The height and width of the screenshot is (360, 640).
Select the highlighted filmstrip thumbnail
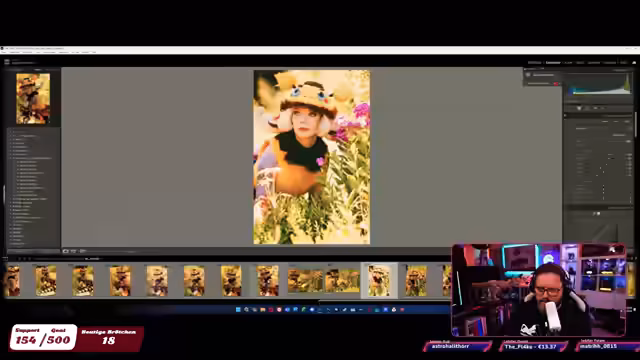point(379,280)
